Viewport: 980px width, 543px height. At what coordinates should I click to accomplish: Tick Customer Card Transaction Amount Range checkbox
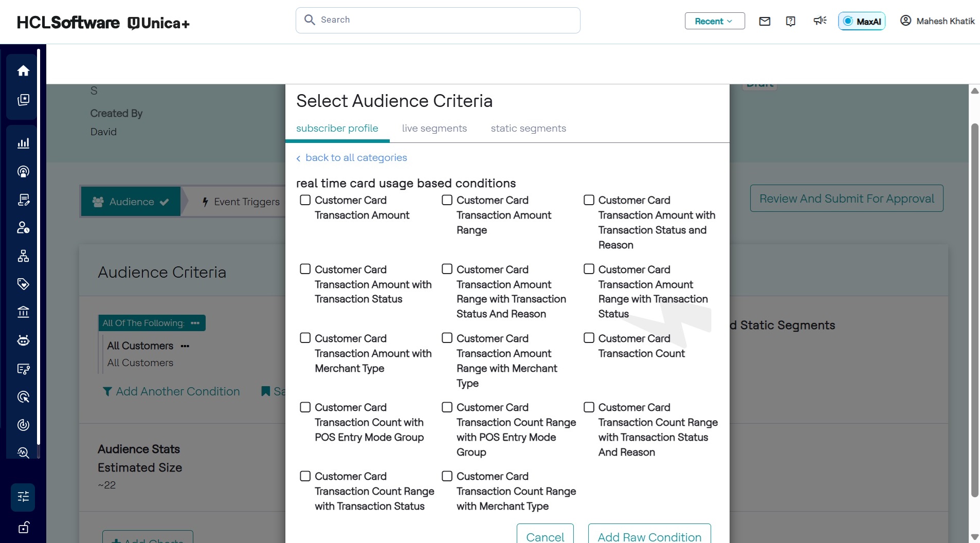pyautogui.click(x=447, y=200)
